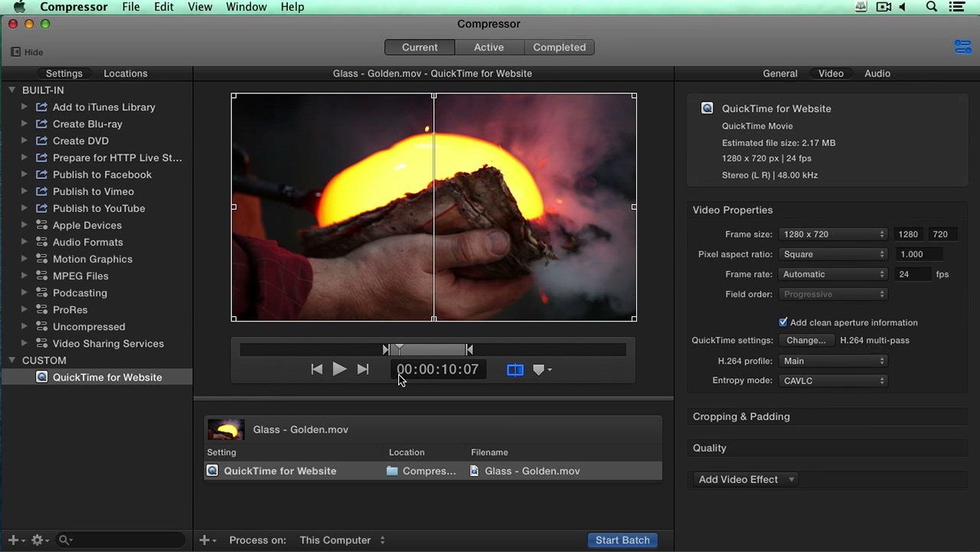Open the Audio inspector tab
The image size is (980, 552).
[x=877, y=73]
